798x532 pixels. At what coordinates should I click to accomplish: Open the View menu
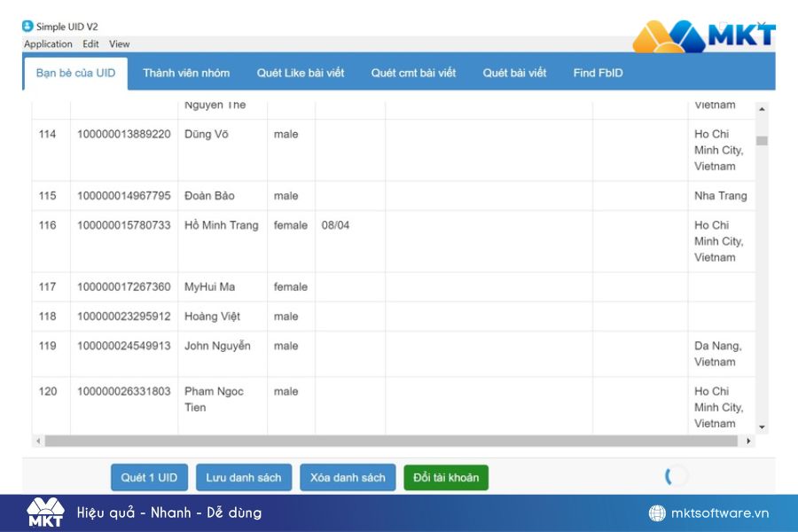120,44
